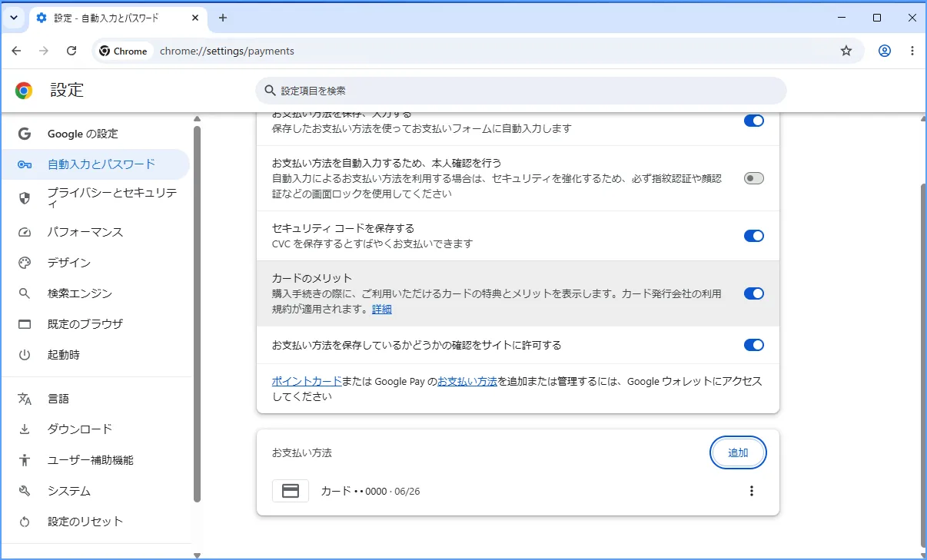The height and width of the screenshot is (560, 927).
Task: Click the speedometer icon for パフォーマンス
Action: [x=25, y=232]
